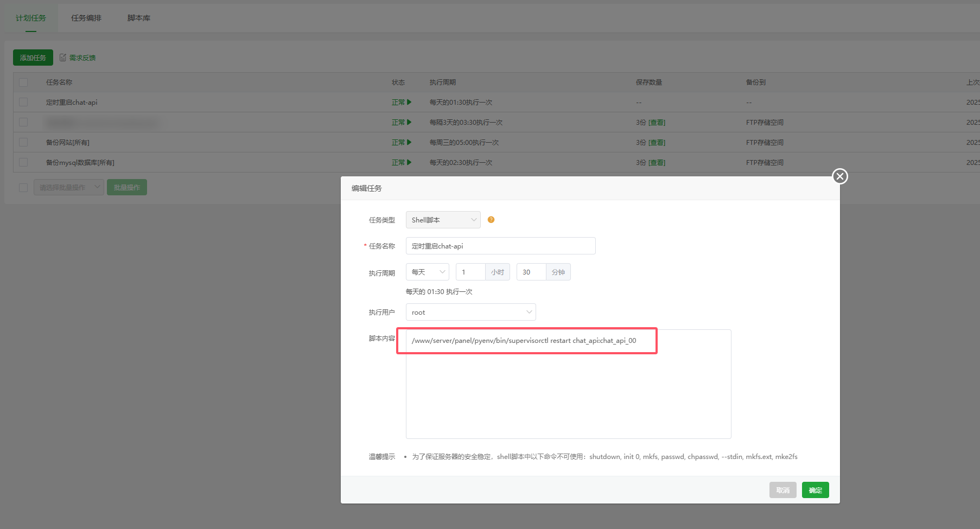Click status play icon for 备份mysql数据库[所有] row
Screen dimensions: 980x529
[409, 162]
